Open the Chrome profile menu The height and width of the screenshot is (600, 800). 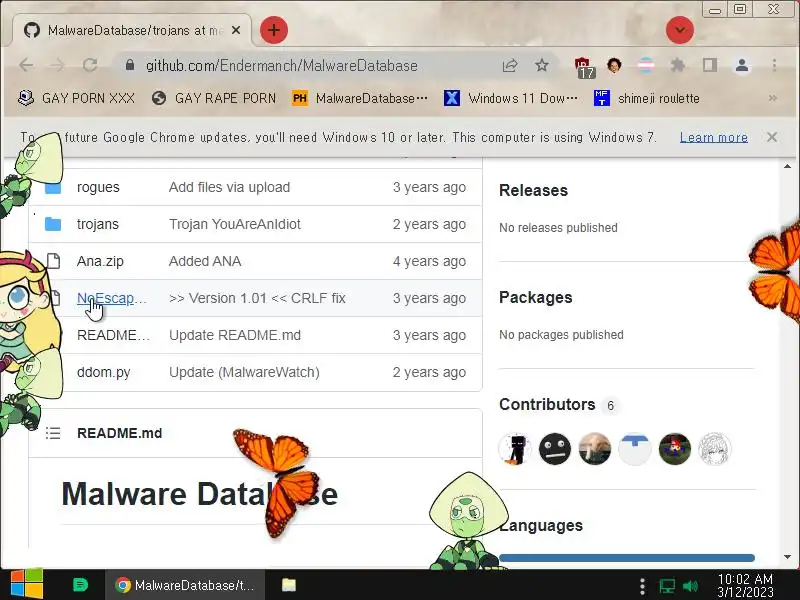742,65
